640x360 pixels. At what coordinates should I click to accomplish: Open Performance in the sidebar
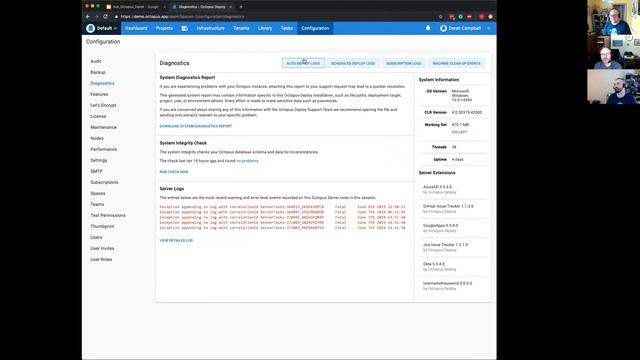click(x=104, y=149)
